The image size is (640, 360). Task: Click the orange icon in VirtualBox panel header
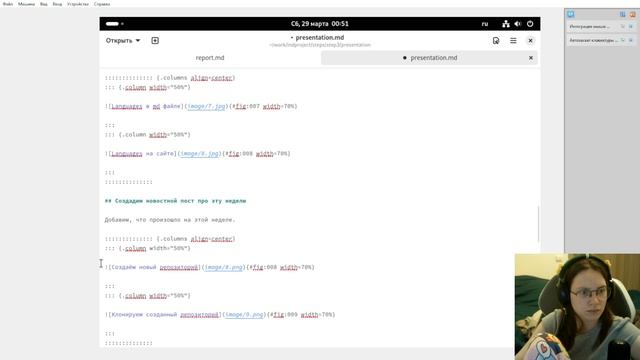pos(632,14)
